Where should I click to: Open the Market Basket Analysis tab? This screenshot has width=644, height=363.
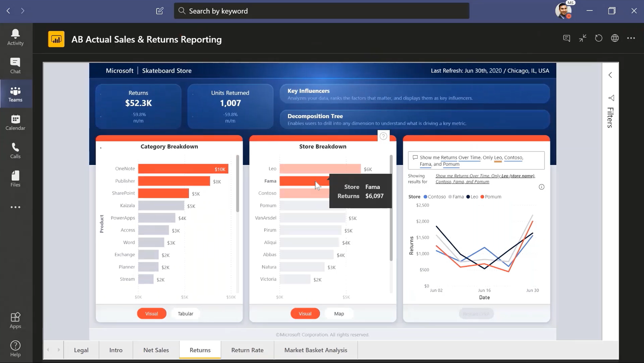316,350
